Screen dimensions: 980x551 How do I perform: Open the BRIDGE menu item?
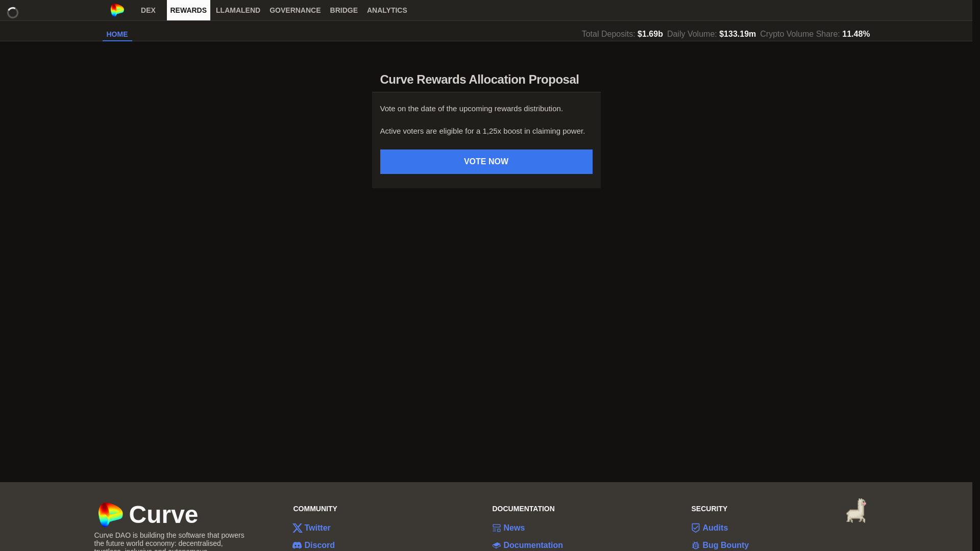(x=344, y=10)
